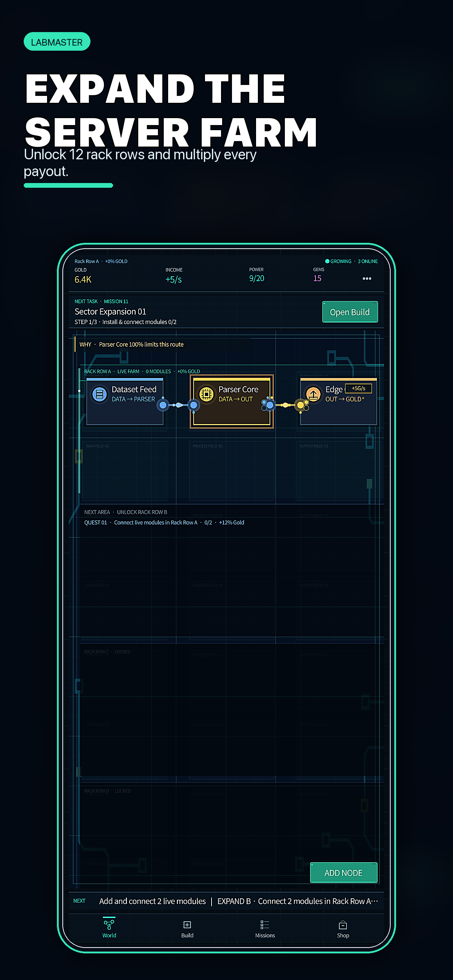Tap RACK ROW A LIVE FARM header
The image size is (453, 980).
142,371
